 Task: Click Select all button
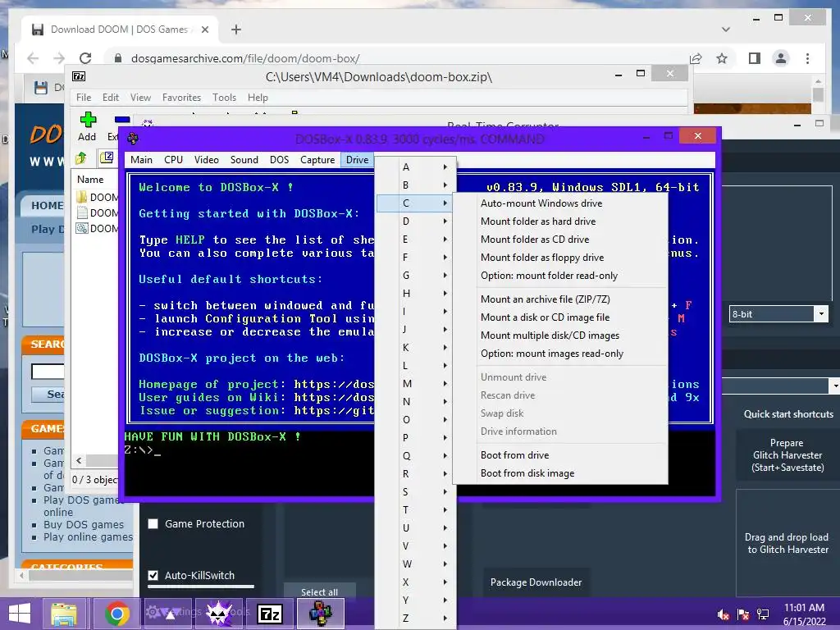(x=319, y=591)
